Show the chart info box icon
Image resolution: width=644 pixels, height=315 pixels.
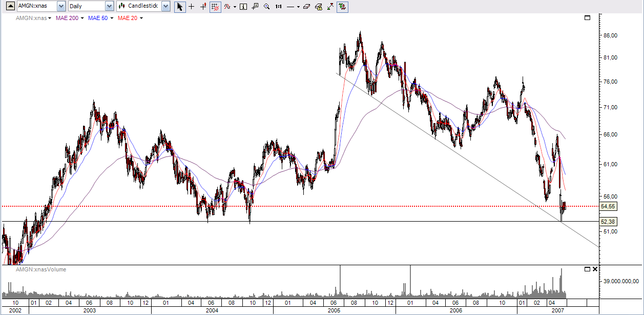(243, 7)
